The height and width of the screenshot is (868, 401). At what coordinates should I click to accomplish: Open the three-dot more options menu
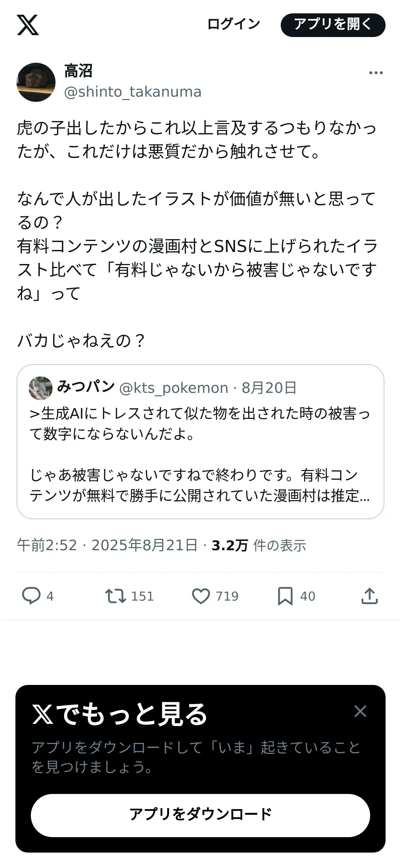click(376, 73)
